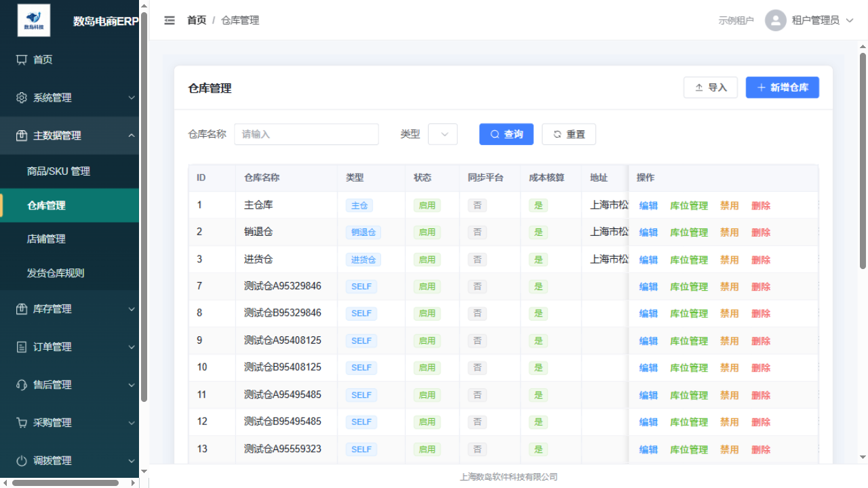Click 库位管理 for 销退仓 row
Viewport: 868px width, 488px height.
click(689, 232)
